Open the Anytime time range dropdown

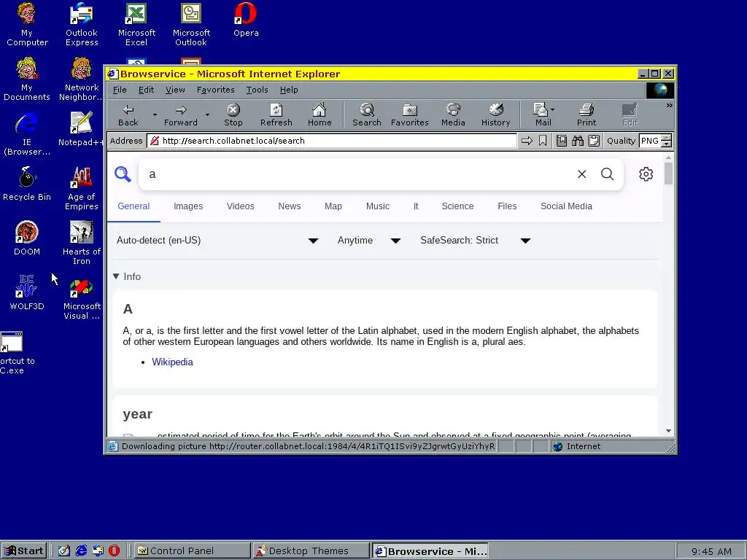point(368,241)
